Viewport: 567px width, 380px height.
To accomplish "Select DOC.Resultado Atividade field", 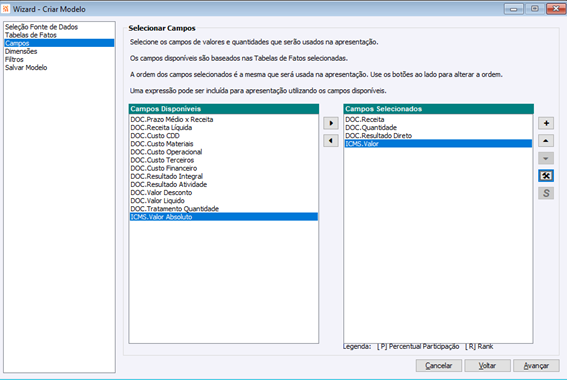I will tap(223, 184).
